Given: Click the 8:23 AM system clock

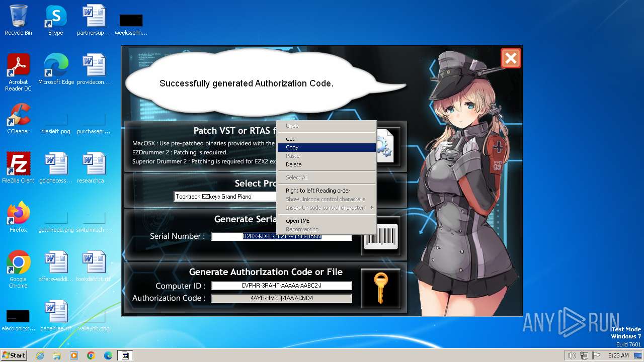Looking at the screenshot, I should point(618,355).
